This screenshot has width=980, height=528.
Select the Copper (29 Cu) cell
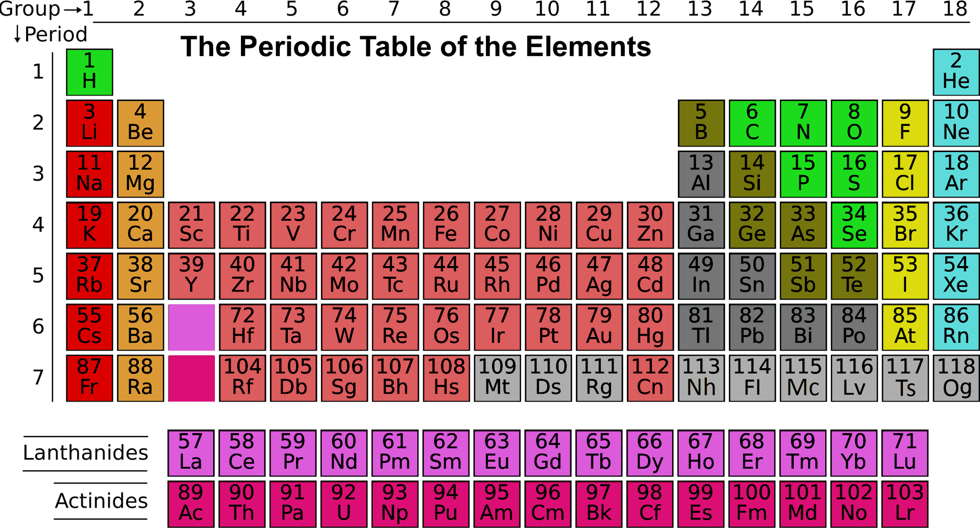point(599,225)
